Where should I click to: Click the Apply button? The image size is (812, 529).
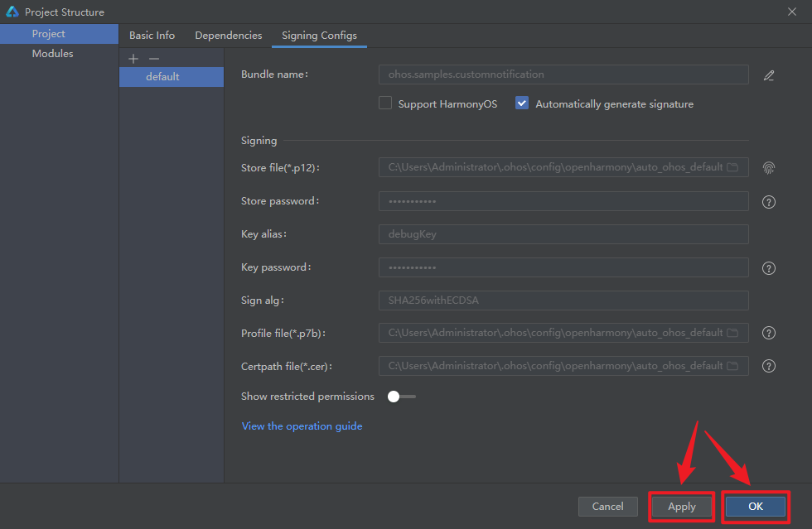coord(681,506)
